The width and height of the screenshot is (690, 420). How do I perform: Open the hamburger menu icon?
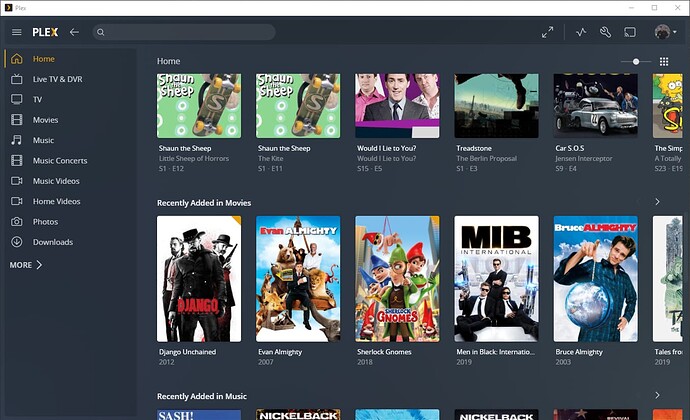(17, 32)
